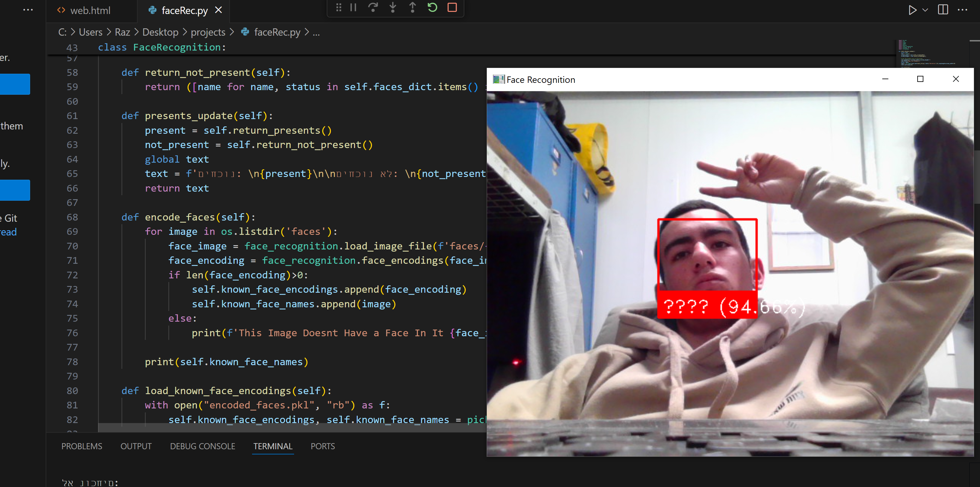Restart the debugger with green arrow

[432, 8]
